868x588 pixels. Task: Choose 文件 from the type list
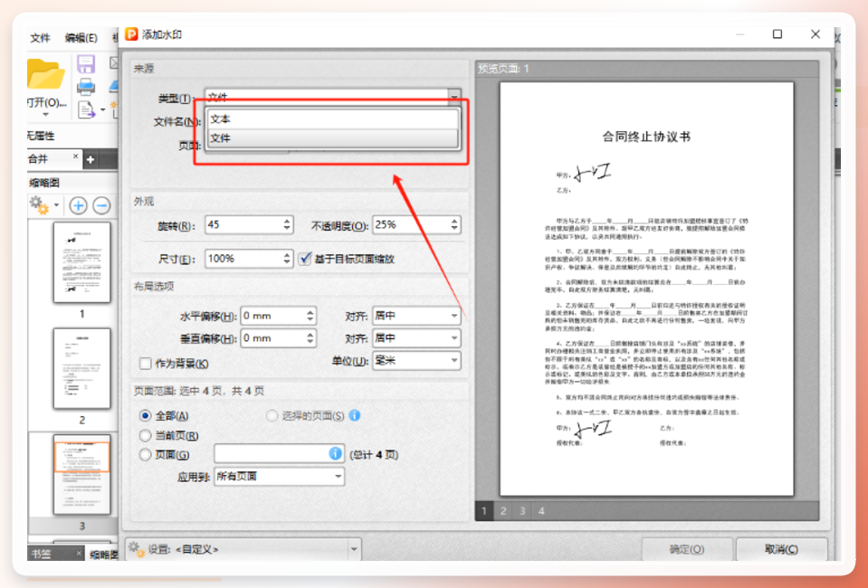pos(333,138)
